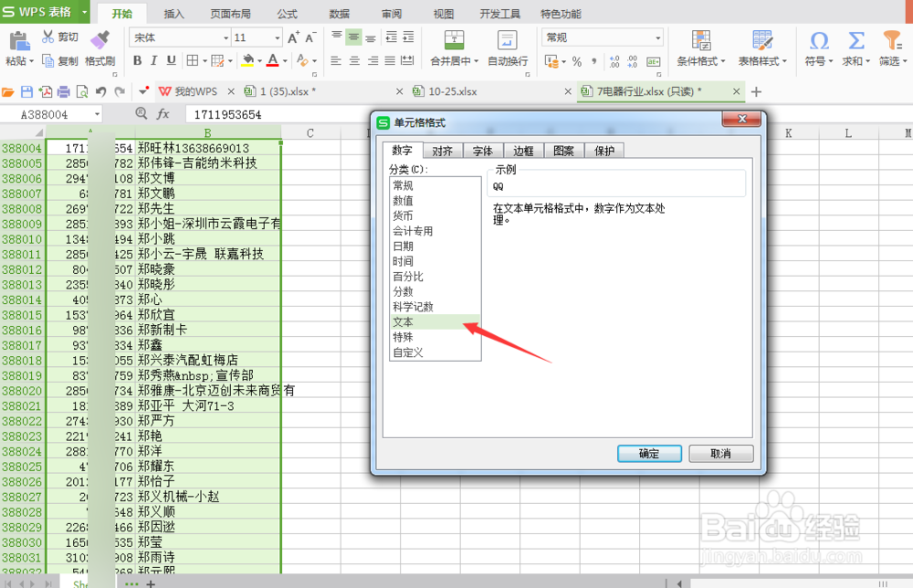Apply percent style (%)
Screen dimensions: 913x588
576,61
